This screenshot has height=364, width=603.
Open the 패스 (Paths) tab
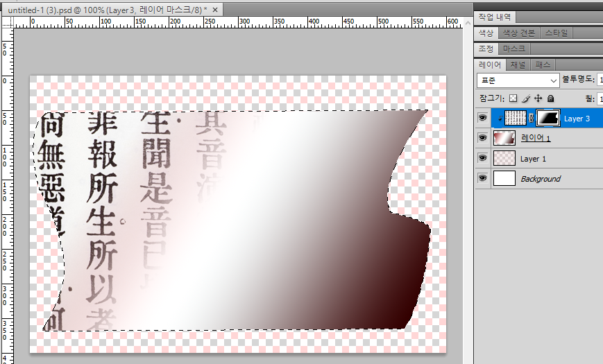(542, 64)
